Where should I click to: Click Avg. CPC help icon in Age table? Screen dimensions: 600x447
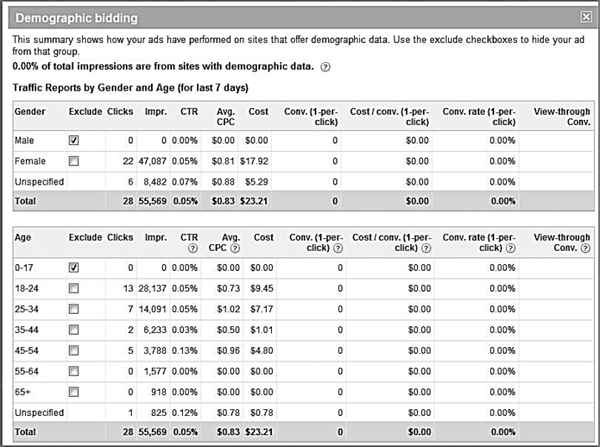click(235, 248)
